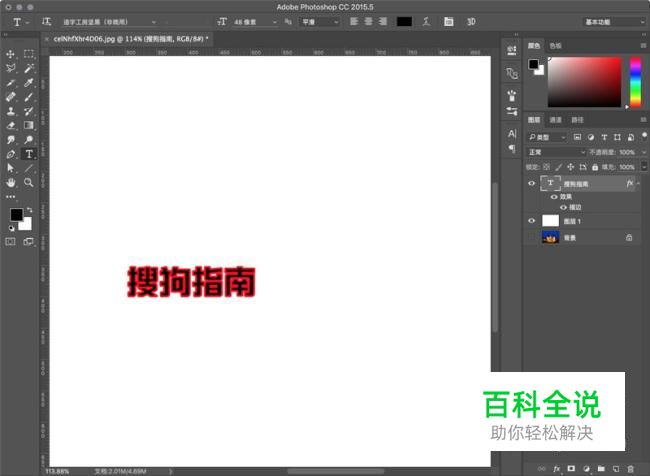Swap foreground and background colors in toolbar
Screen dimensions: 650x476
29,210
